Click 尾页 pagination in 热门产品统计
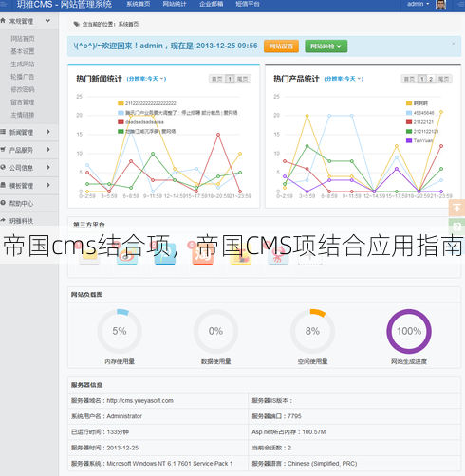The width and height of the screenshot is (465, 476). click(443, 79)
